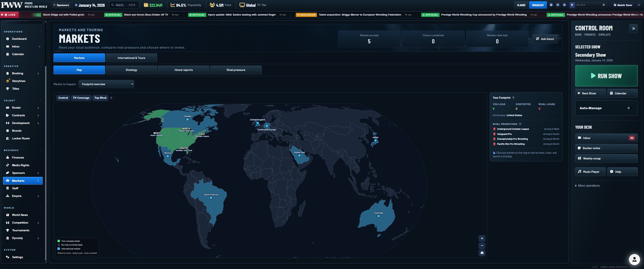Toggle the Auto-Manage switch
The image size is (644, 269).
click(630, 108)
